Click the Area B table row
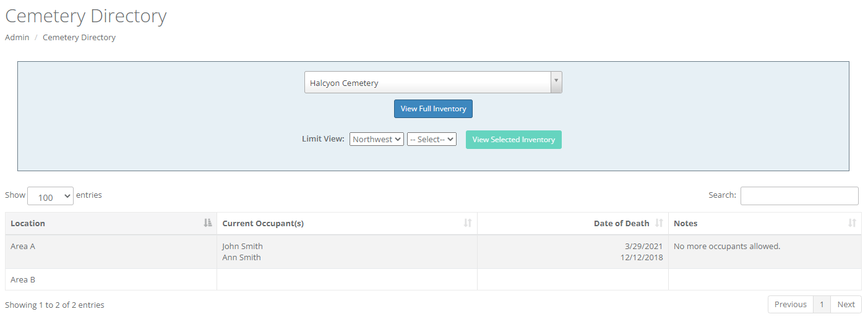 tap(111, 279)
